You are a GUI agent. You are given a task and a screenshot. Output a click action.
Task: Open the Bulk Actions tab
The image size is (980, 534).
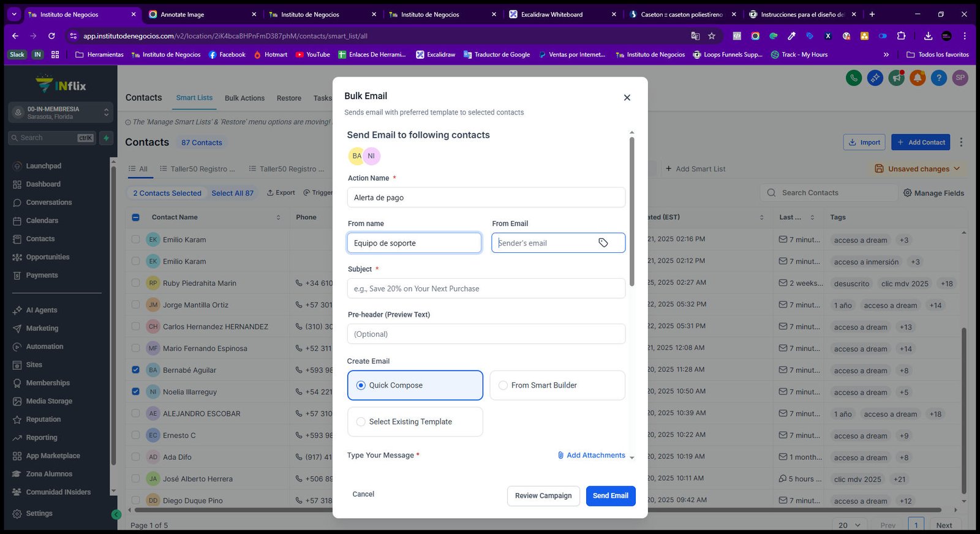[244, 98]
